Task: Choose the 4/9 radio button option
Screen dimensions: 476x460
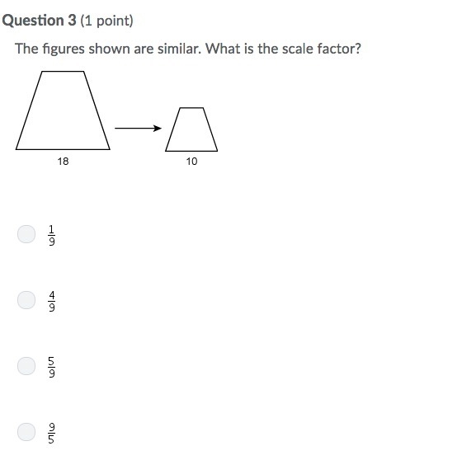Action: [x=26, y=300]
